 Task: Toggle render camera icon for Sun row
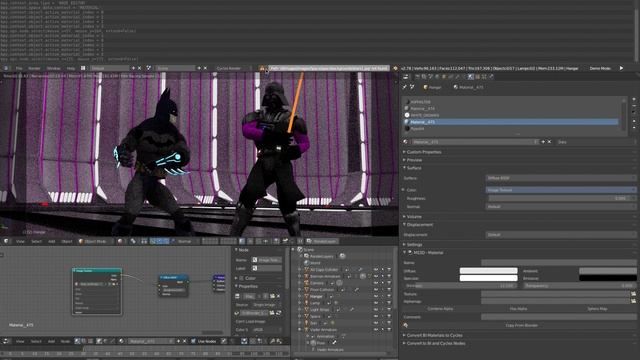389,323
